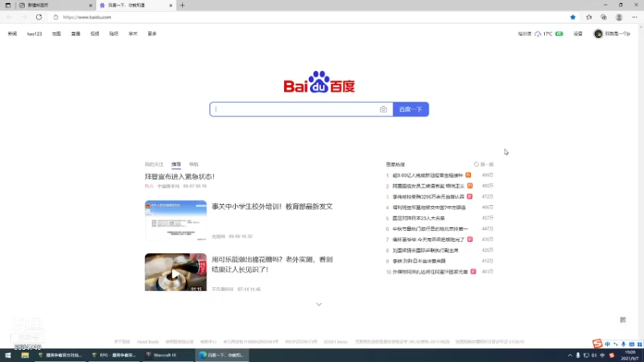This screenshot has height=362, width=644.
Task: Switch to the RPG taskbar window
Action: coord(114,356)
